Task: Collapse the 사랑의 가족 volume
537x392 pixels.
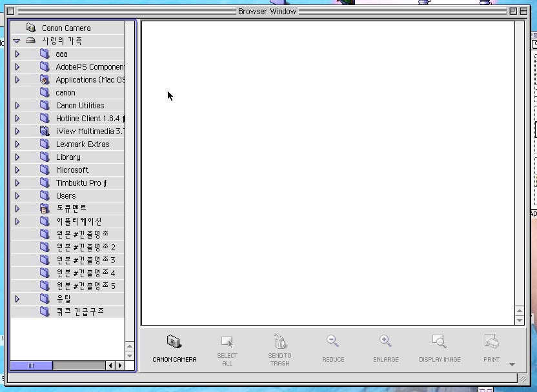Action: 17,41
